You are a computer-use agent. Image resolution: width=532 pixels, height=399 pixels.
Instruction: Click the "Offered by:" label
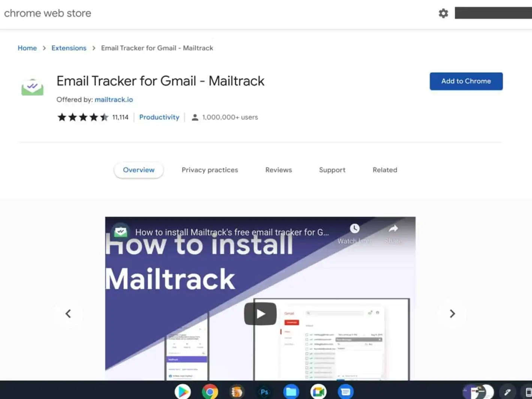click(x=75, y=100)
